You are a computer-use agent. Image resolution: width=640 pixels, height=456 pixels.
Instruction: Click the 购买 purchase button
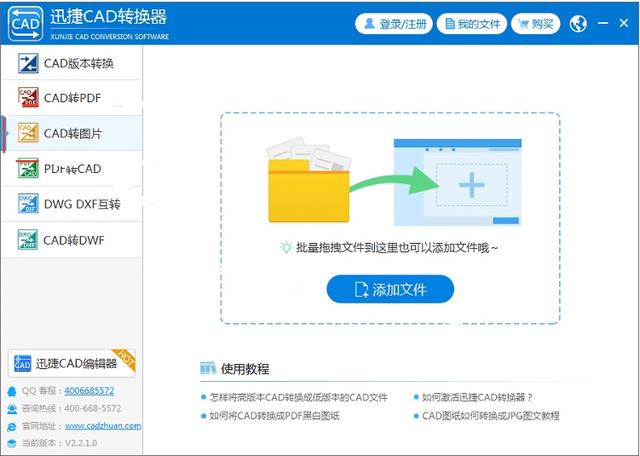(535, 24)
